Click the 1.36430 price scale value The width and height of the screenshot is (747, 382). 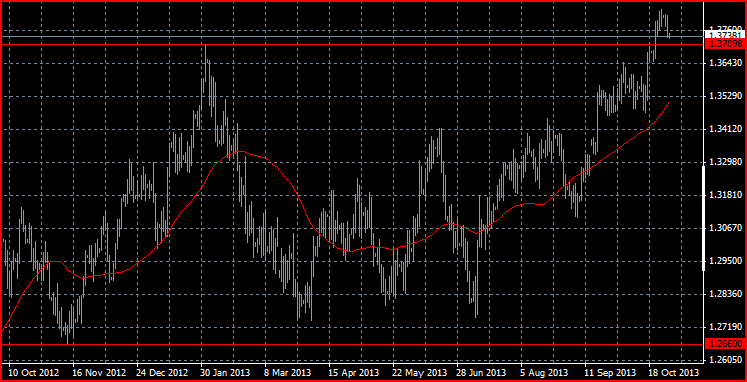pos(726,63)
